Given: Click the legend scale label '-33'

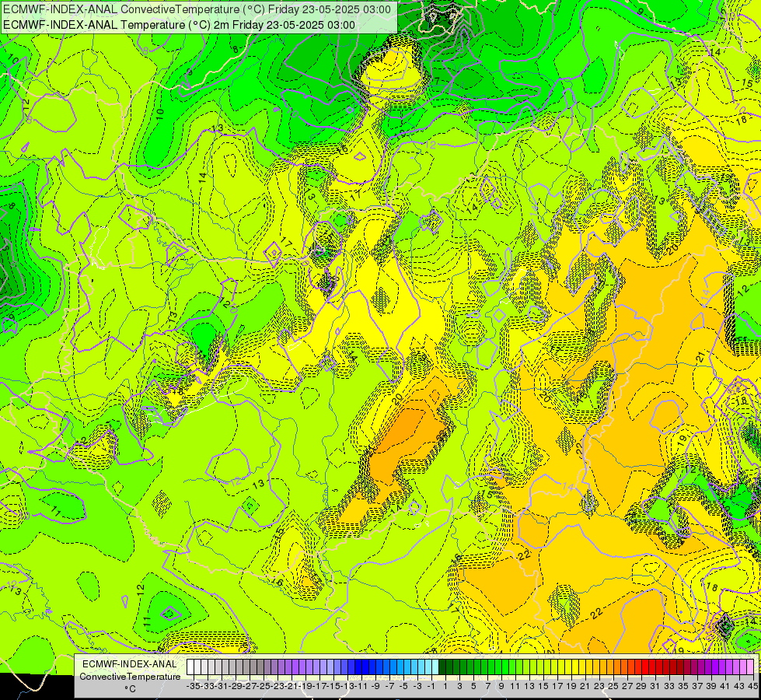Looking at the screenshot, I should pyautogui.click(x=208, y=687).
